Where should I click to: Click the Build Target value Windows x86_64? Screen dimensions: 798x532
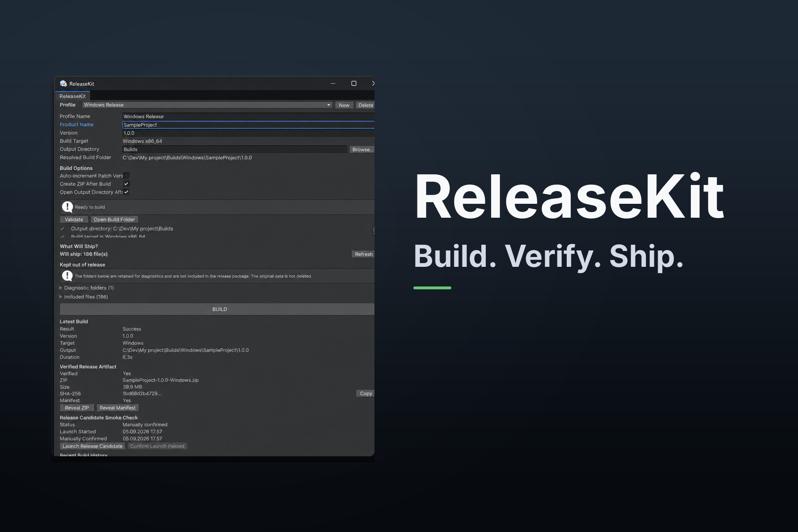point(142,141)
